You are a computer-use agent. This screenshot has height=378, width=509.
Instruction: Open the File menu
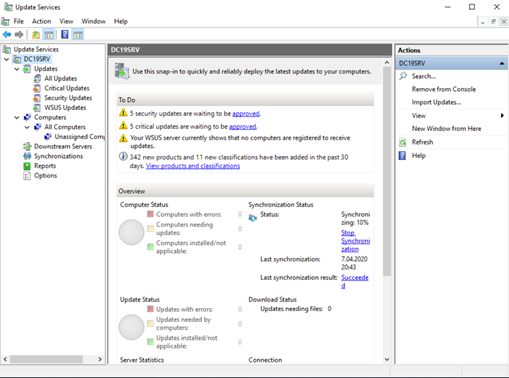[x=19, y=21]
